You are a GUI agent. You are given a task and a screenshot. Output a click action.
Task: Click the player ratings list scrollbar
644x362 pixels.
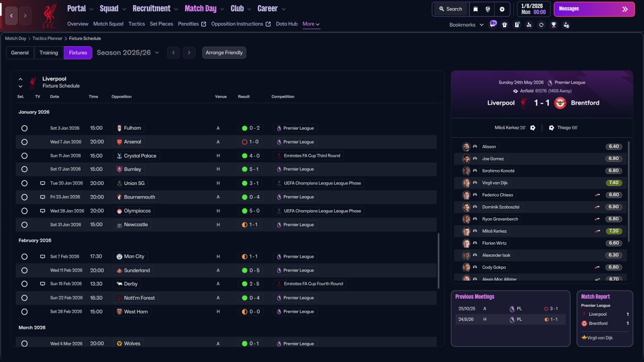click(x=628, y=191)
